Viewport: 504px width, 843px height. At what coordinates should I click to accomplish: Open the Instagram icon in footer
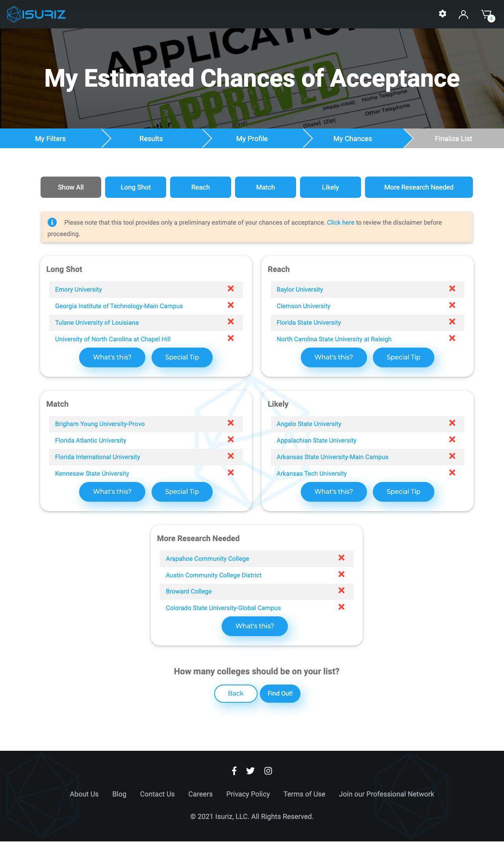click(268, 771)
